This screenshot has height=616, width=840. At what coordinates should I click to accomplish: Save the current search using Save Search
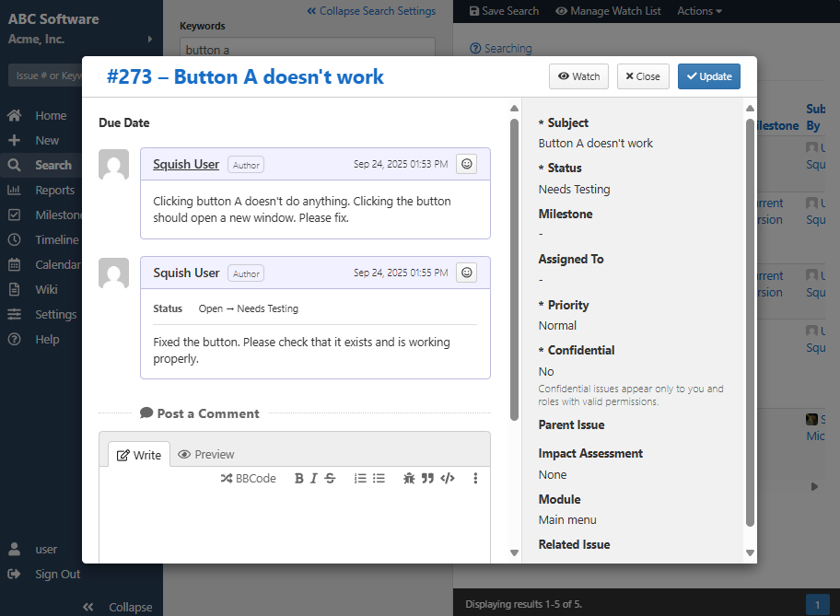(x=503, y=10)
